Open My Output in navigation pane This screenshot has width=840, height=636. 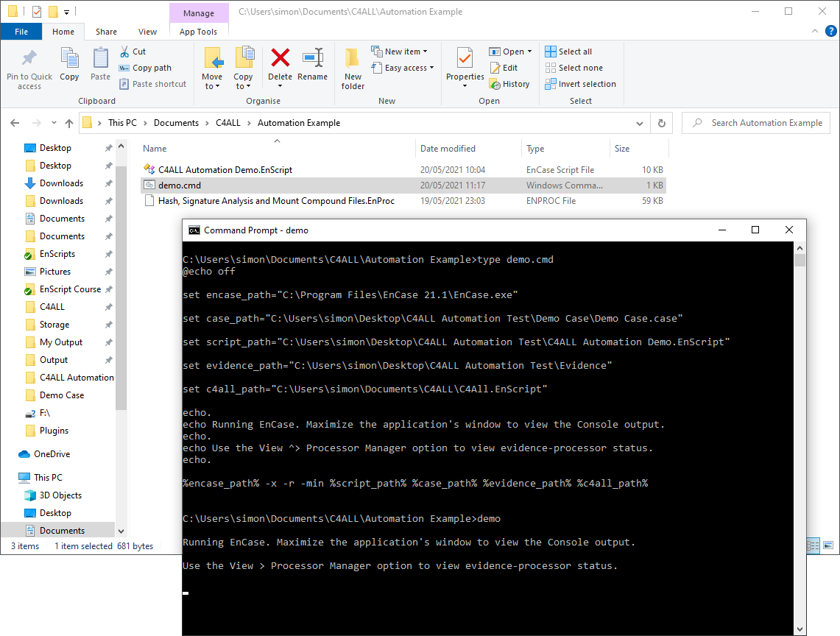(61, 342)
